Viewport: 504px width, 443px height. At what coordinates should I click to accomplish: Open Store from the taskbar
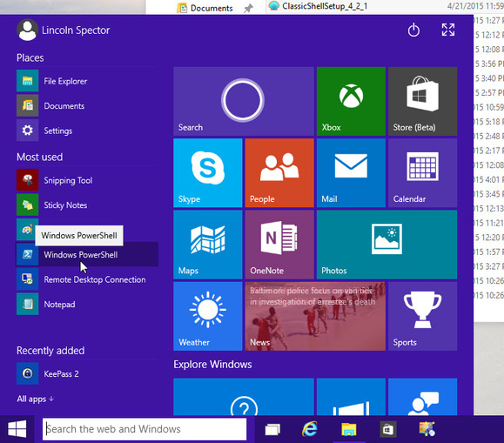tap(387, 429)
